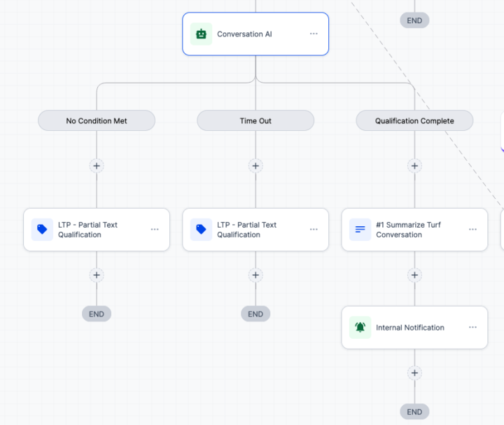The image size is (504, 425).
Task: Select the No Condition Met branch
Action: (97, 120)
